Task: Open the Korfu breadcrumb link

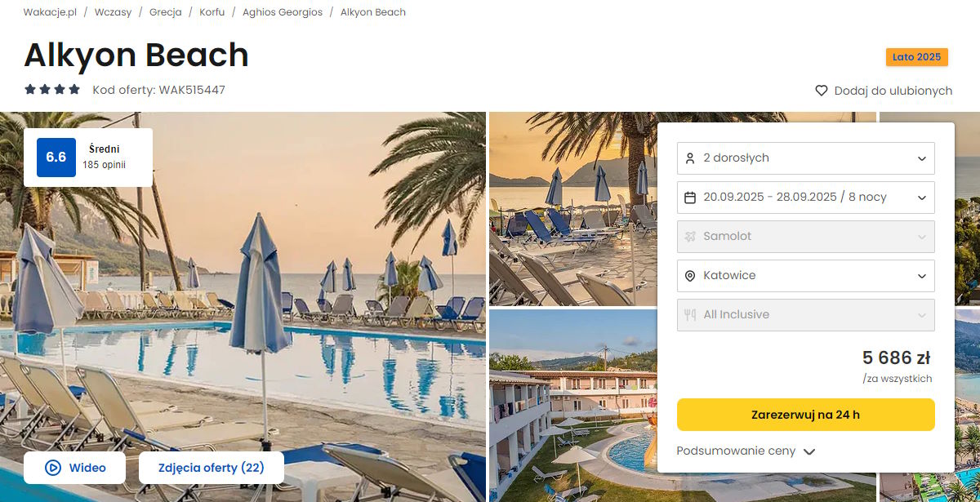Action: click(x=212, y=12)
